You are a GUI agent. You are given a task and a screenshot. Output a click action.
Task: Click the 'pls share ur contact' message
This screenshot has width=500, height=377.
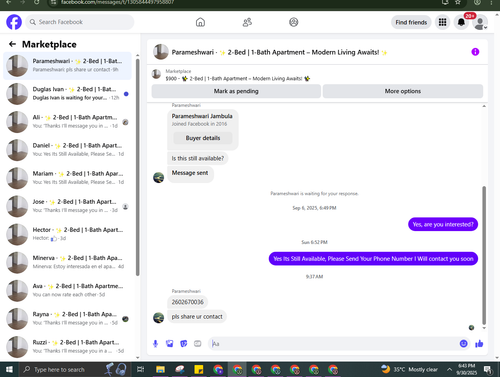(197, 317)
